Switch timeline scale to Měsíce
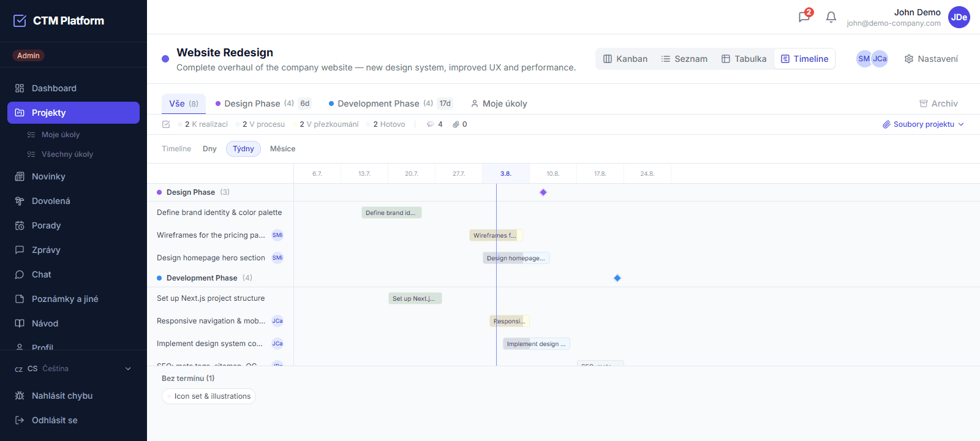This screenshot has width=980, height=441. [x=282, y=149]
